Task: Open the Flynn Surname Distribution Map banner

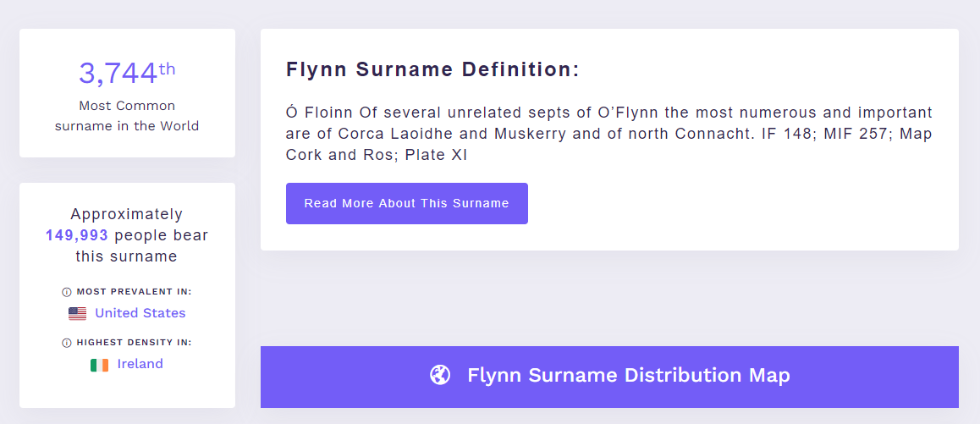Action: (609, 377)
